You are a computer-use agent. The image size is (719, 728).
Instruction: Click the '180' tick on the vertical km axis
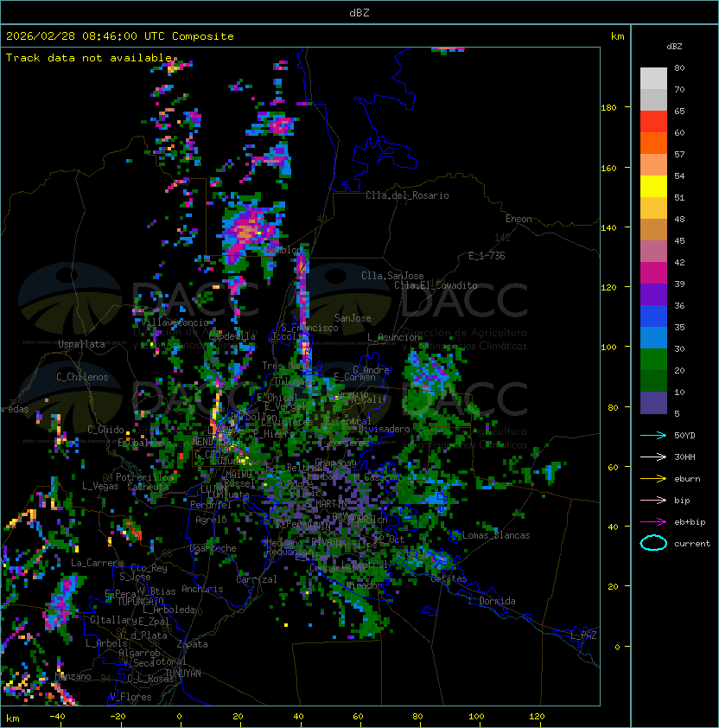coord(608,108)
